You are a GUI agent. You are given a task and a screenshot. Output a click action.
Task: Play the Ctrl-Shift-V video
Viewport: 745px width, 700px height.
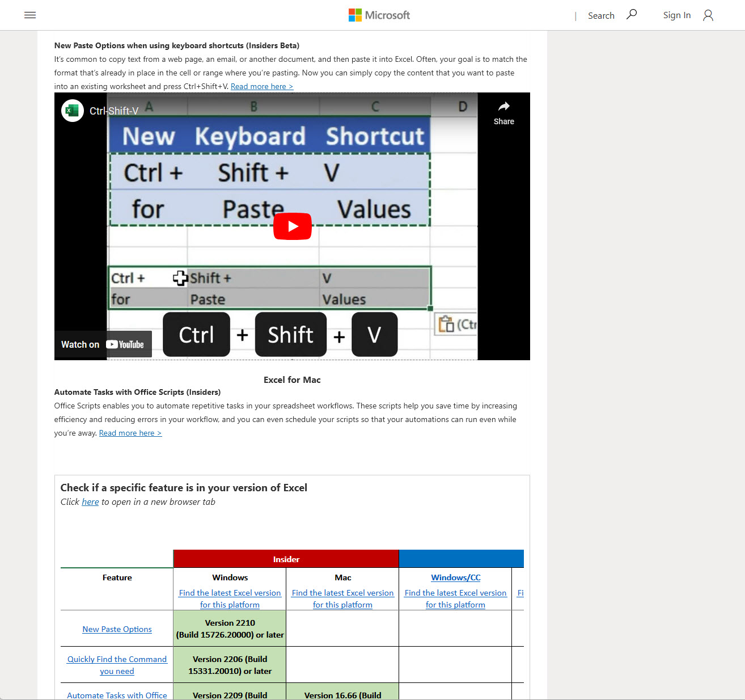click(x=292, y=226)
